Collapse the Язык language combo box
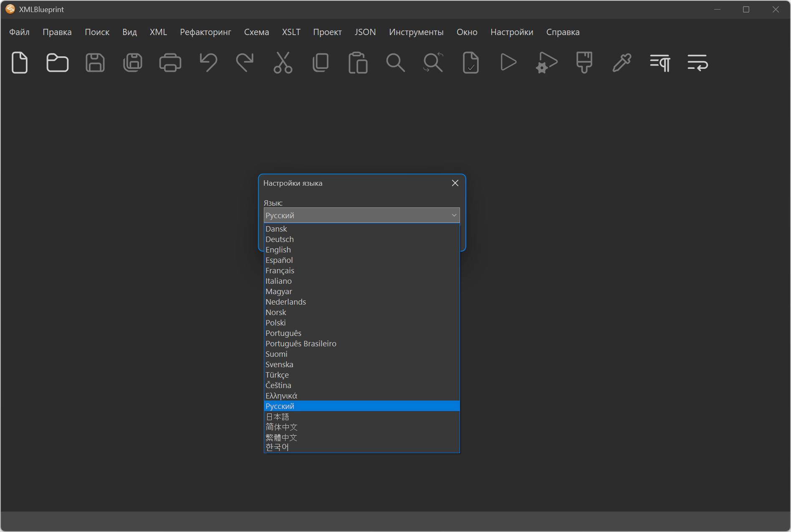The height and width of the screenshot is (532, 791). [361, 215]
